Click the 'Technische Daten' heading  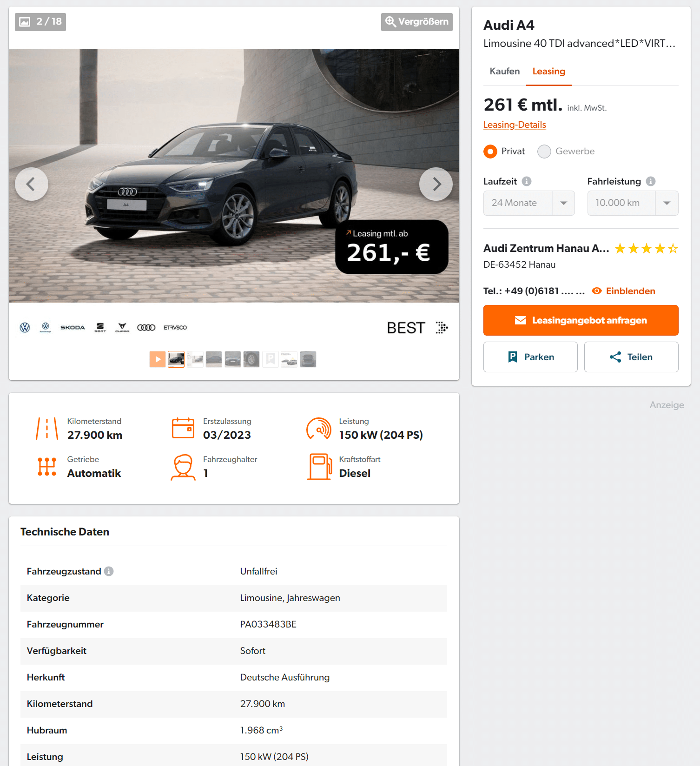(65, 532)
